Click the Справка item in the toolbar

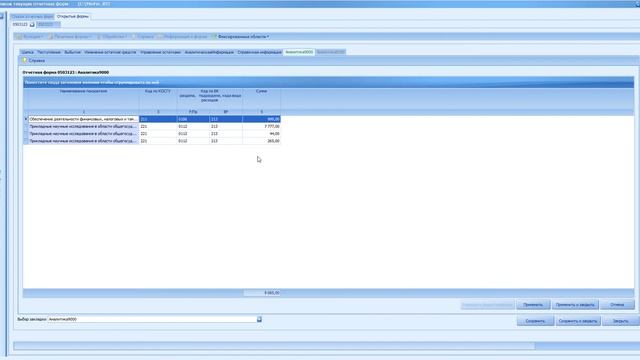tap(143, 37)
